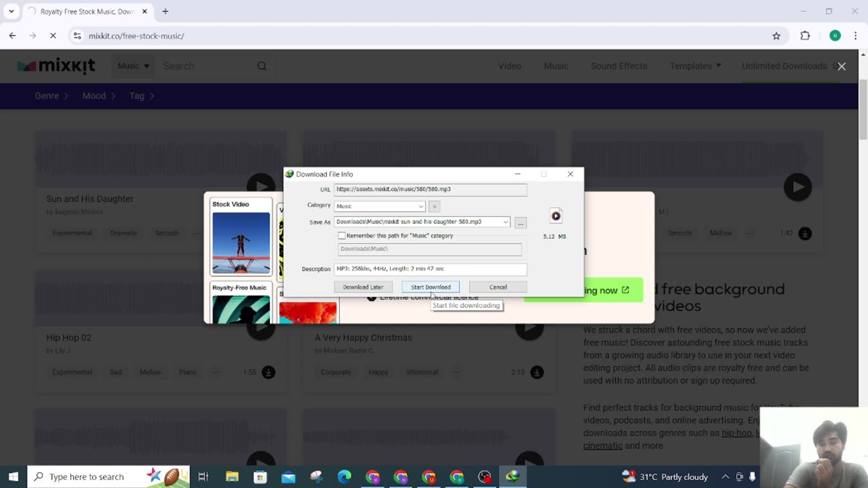The height and width of the screenshot is (488, 868).
Task: Download A Very Happy Christmas track
Action: tap(537, 372)
